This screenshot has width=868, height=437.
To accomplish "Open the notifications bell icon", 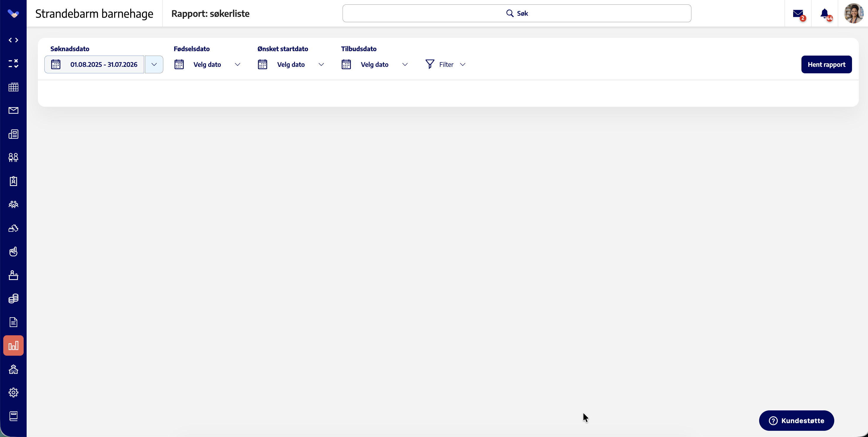I will click(x=825, y=14).
